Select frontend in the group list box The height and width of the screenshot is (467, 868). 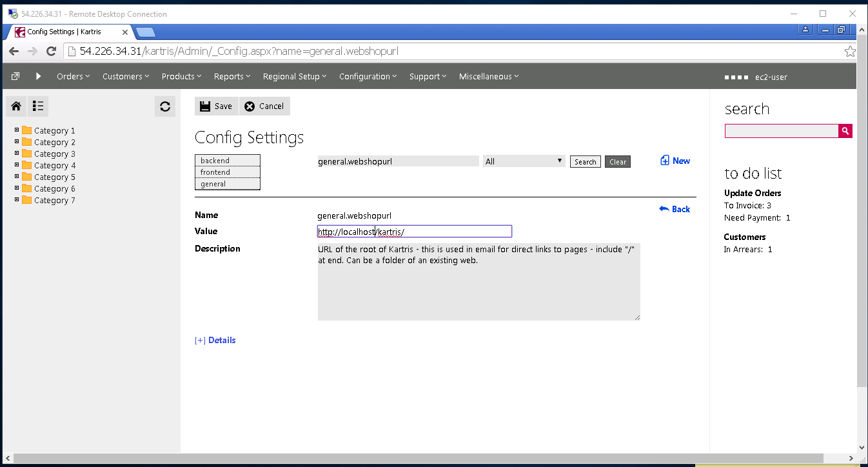click(x=227, y=172)
